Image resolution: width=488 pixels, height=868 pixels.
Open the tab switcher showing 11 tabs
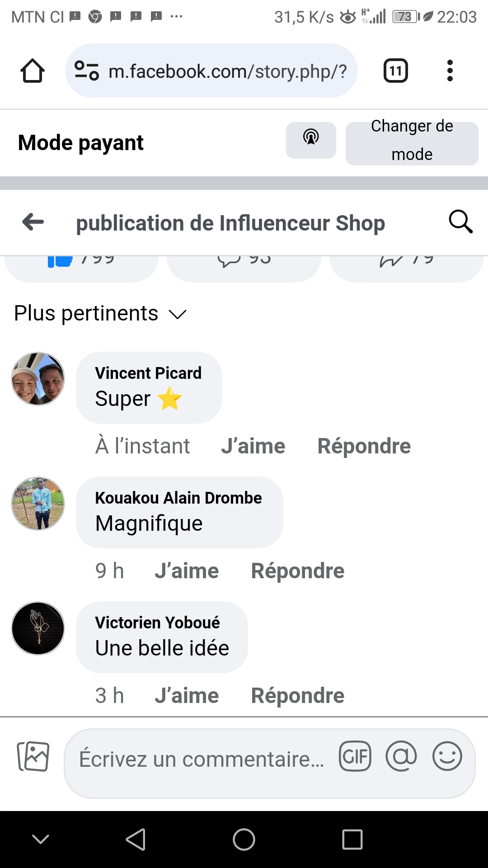(395, 71)
